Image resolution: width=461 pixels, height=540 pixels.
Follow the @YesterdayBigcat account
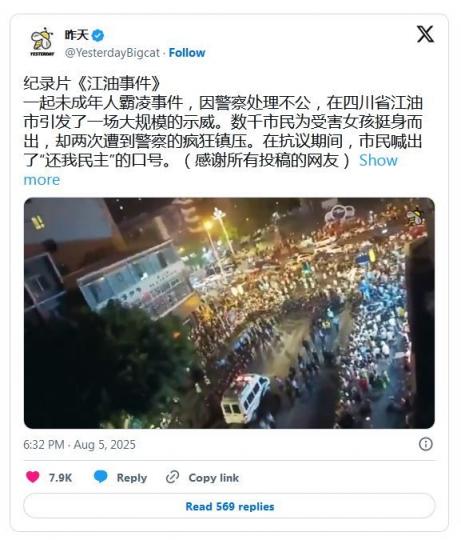187,53
